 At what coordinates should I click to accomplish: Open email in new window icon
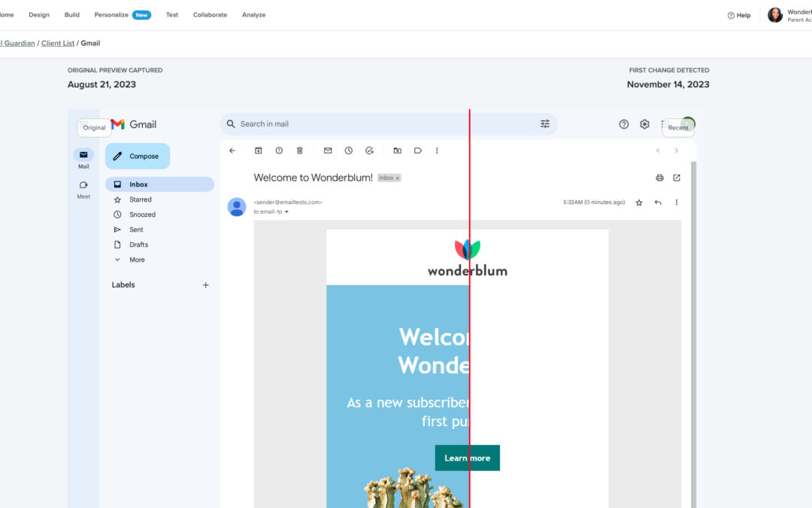click(677, 178)
